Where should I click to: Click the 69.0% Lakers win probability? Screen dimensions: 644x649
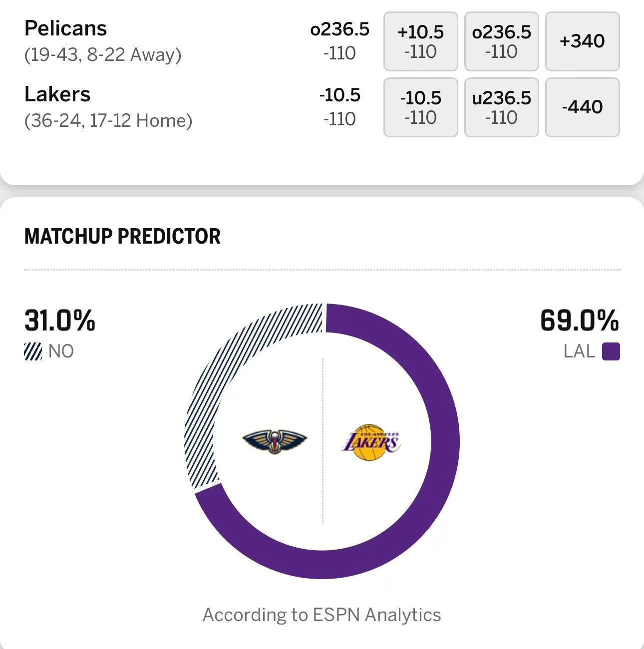579,320
